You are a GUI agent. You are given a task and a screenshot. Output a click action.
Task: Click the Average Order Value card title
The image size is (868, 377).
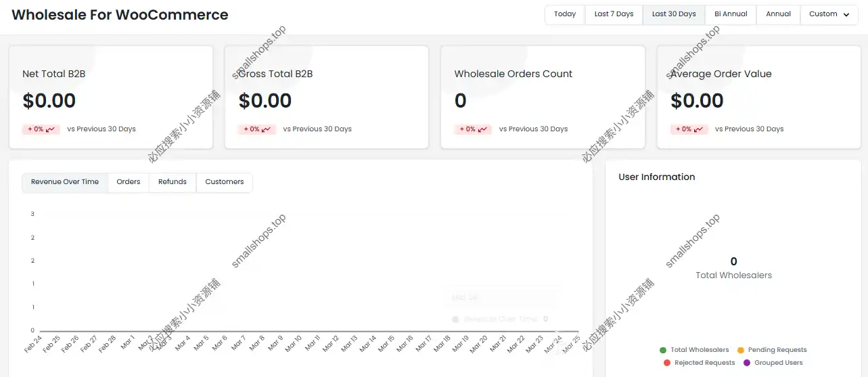(x=721, y=74)
